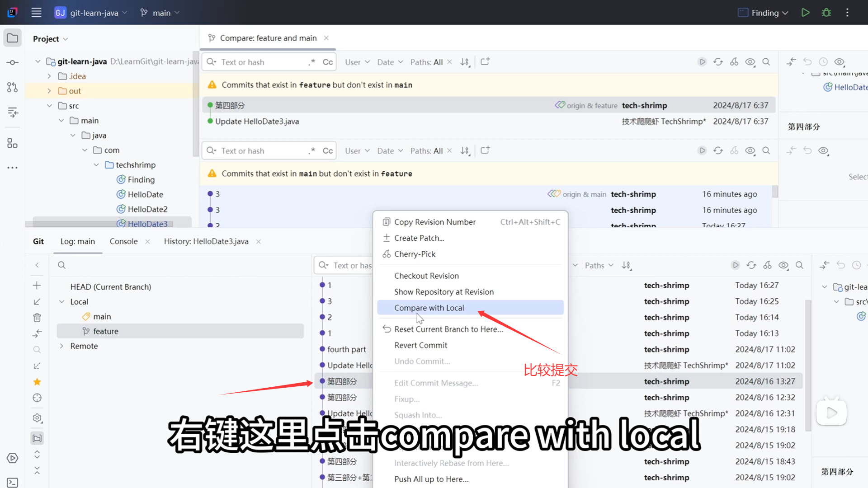The width and height of the screenshot is (868, 488).
Task: Expand the Remote branches node
Action: (x=62, y=346)
